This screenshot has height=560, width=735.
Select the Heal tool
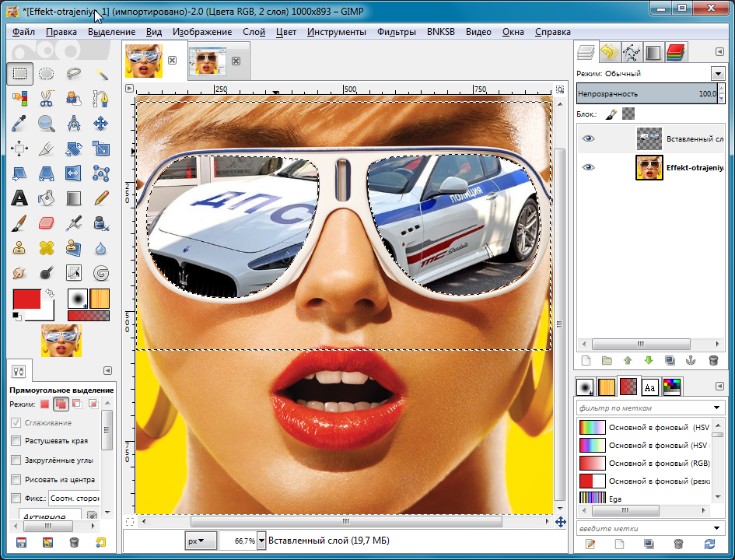pos(47,248)
